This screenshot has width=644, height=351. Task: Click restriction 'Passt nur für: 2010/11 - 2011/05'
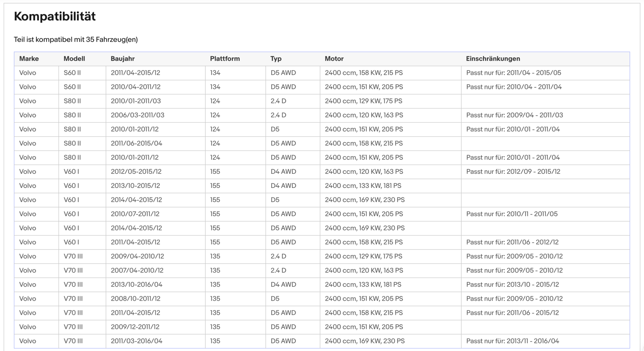pyautogui.click(x=512, y=214)
